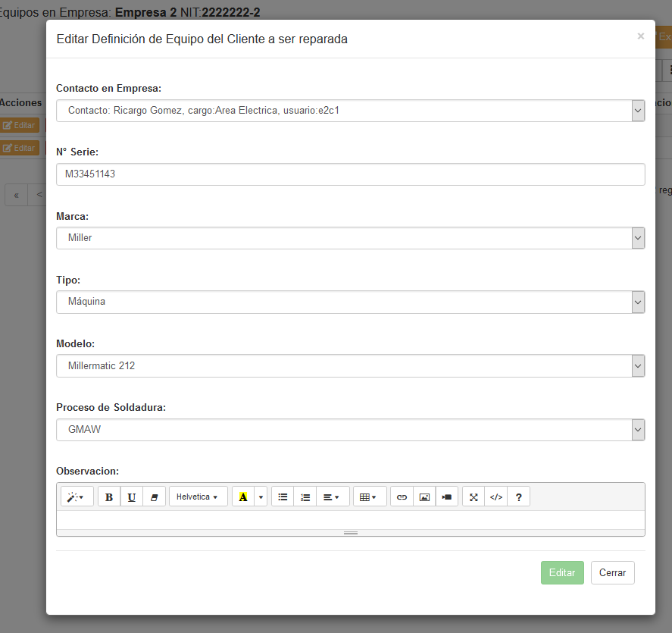Click the N° Serie input field
This screenshot has width=672, height=633.
(x=350, y=174)
